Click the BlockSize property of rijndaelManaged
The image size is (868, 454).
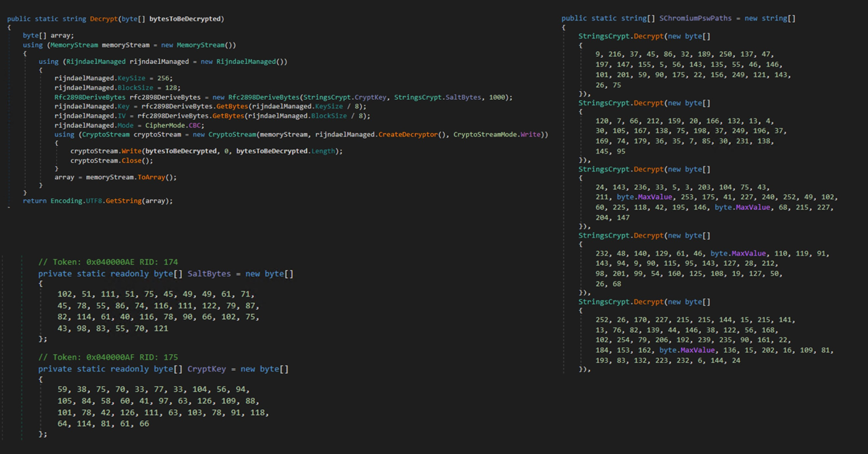click(x=135, y=88)
